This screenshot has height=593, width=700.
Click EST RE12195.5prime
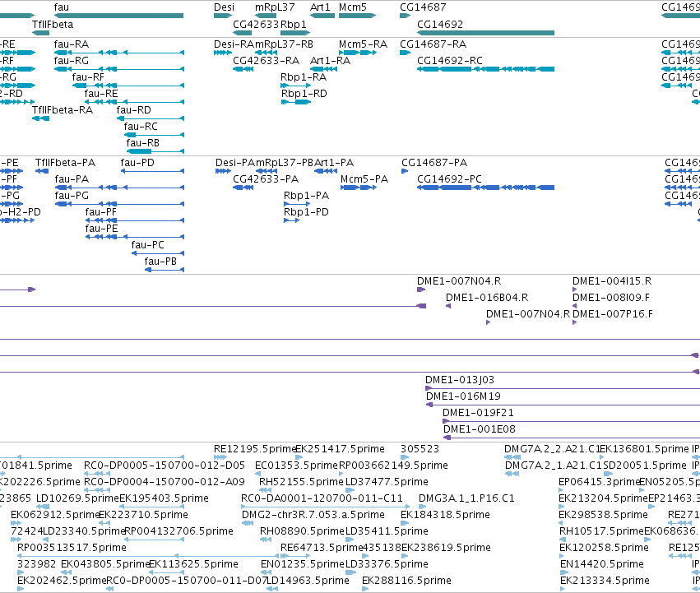pyautogui.click(x=220, y=457)
